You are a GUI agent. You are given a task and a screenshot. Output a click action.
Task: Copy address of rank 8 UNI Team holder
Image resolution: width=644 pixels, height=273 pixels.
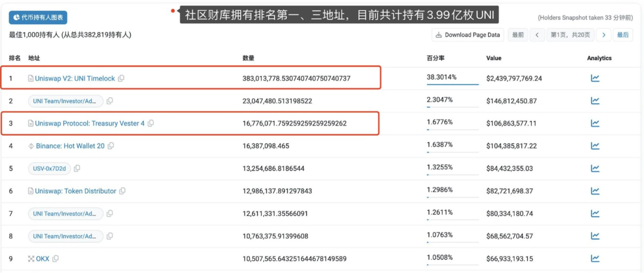[x=110, y=236]
